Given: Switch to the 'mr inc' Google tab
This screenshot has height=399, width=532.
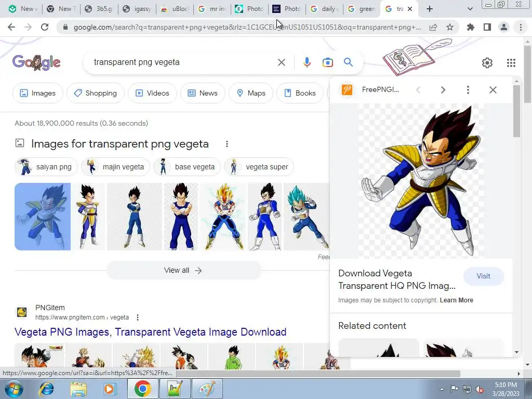Looking at the screenshot, I should tap(212, 9).
